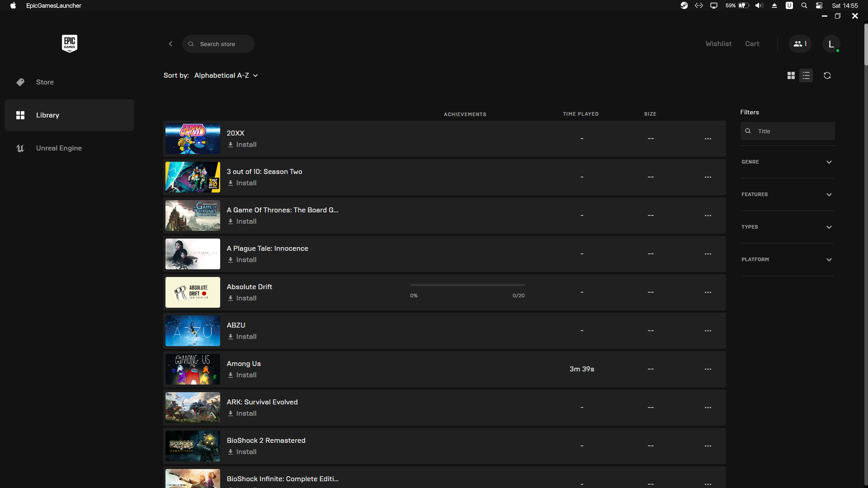This screenshot has width=868, height=488.
Task: Select Library in the sidebar
Action: click(x=47, y=115)
